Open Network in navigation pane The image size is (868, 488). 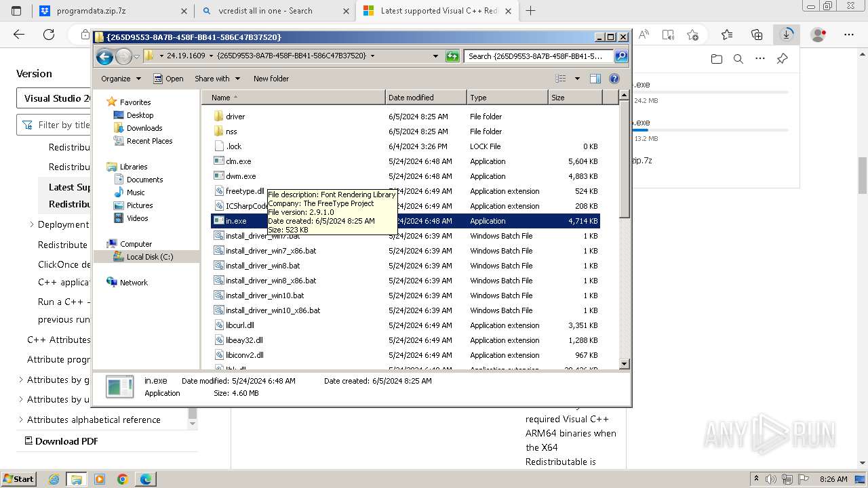[x=134, y=283]
